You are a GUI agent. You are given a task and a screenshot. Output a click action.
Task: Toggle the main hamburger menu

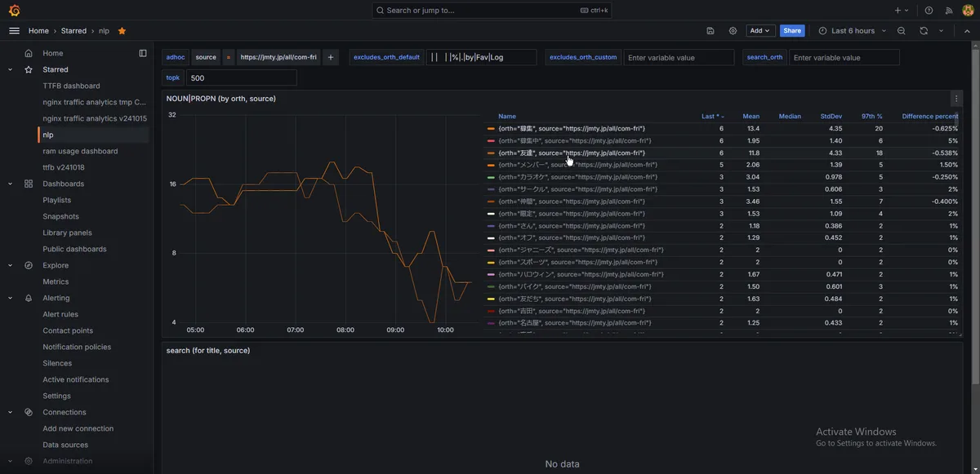(x=14, y=31)
